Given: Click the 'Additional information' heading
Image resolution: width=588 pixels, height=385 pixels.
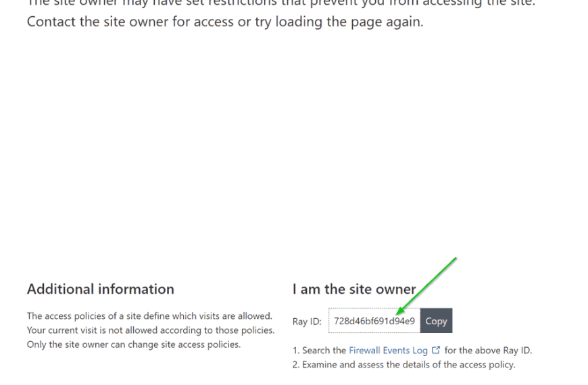Looking at the screenshot, I should pyautogui.click(x=101, y=289).
